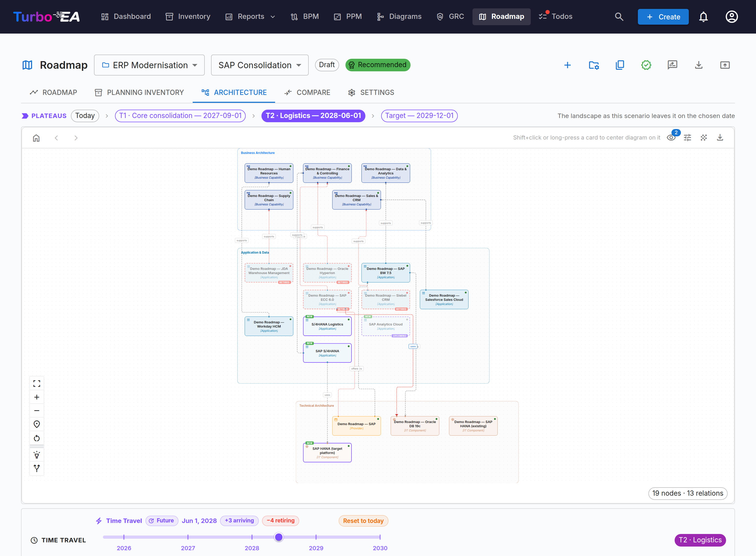The height and width of the screenshot is (556, 756).
Task: Switch to the COMPARE tab
Action: [307, 93]
